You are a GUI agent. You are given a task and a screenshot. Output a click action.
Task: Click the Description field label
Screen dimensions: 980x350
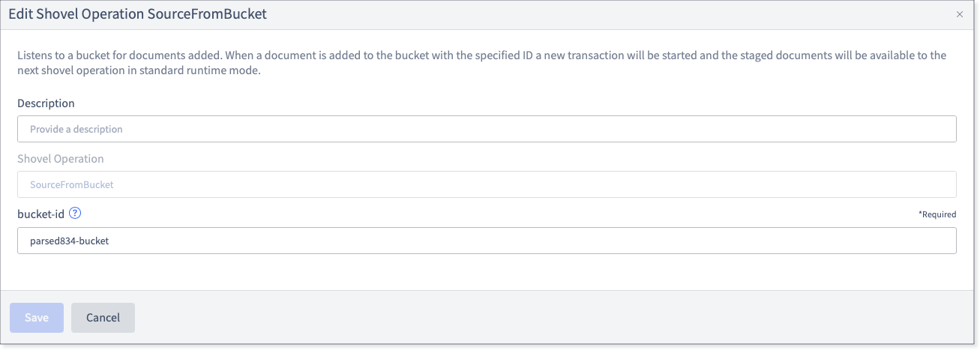click(x=46, y=103)
